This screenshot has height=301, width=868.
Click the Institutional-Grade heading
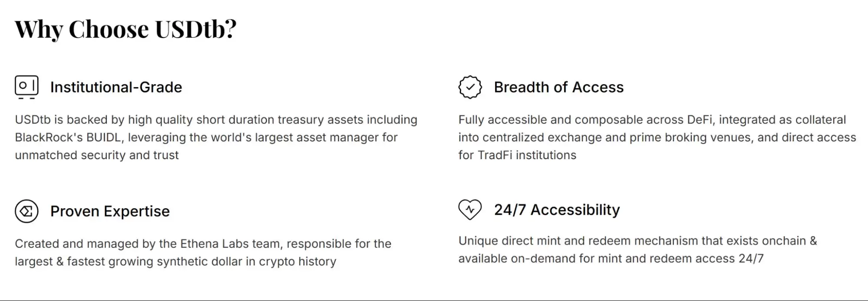tap(116, 87)
